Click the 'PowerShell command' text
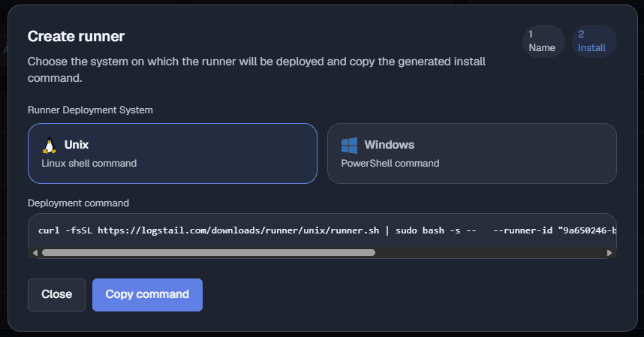 point(390,164)
